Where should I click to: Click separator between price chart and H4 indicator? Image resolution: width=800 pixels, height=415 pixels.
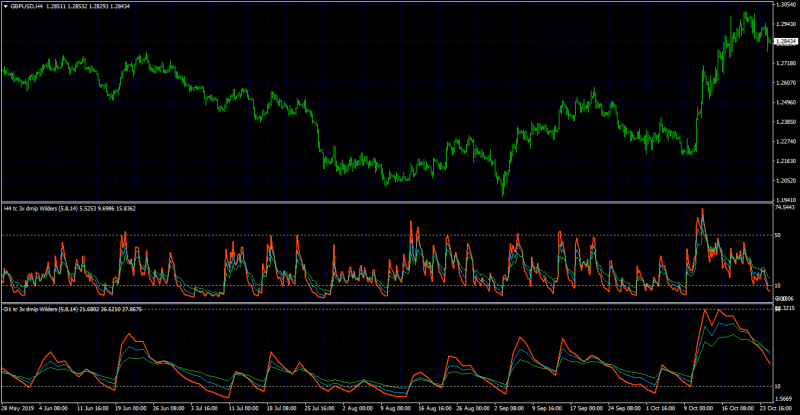pos(387,203)
